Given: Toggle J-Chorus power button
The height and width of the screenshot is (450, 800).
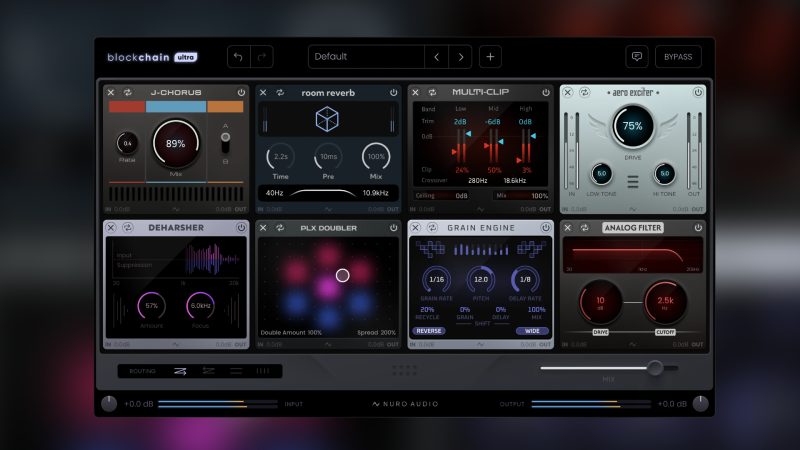Looking at the screenshot, I should pos(241,92).
